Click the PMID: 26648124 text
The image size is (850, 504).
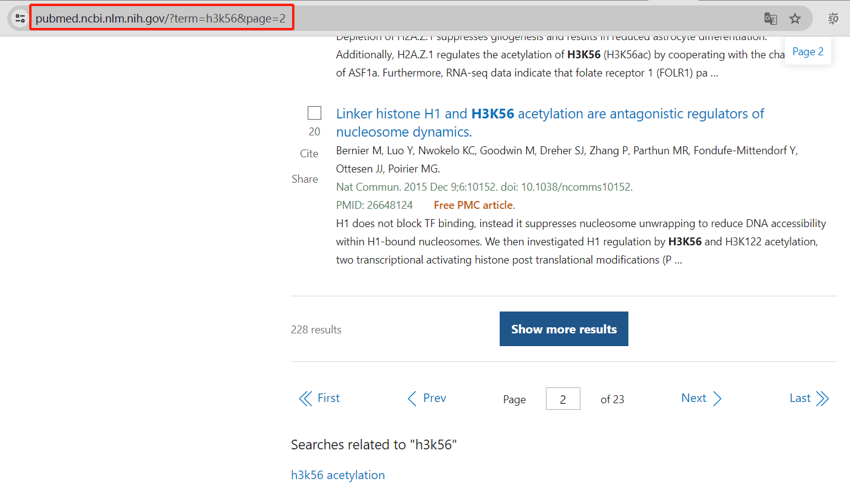click(x=375, y=205)
